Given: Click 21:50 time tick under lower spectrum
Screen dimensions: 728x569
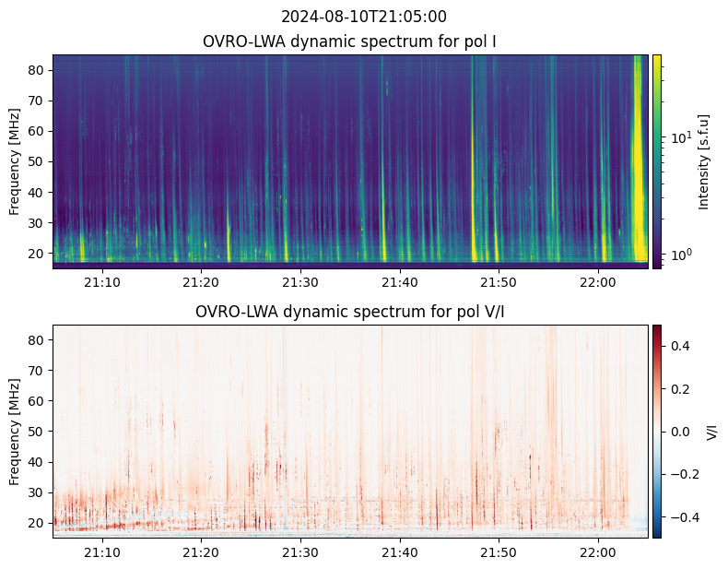Looking at the screenshot, I should tap(499, 552).
